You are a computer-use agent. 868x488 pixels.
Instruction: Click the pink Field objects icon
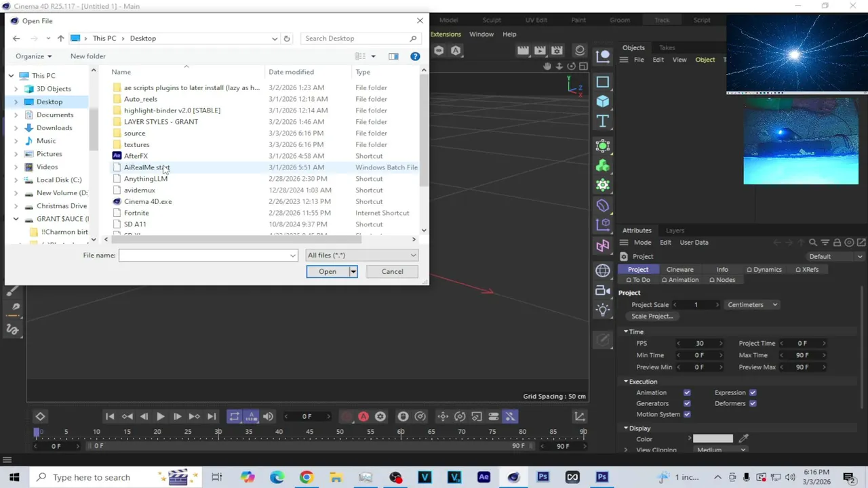[602, 245]
